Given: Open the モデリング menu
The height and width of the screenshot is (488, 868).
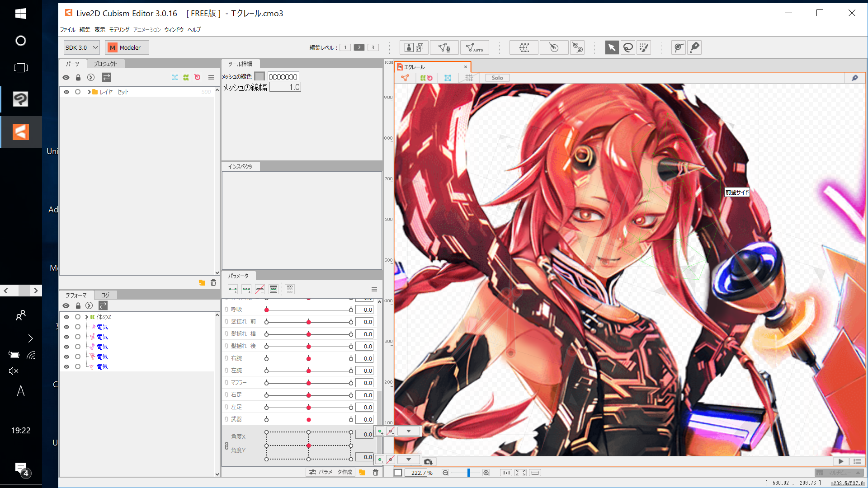Looking at the screenshot, I should (x=119, y=30).
